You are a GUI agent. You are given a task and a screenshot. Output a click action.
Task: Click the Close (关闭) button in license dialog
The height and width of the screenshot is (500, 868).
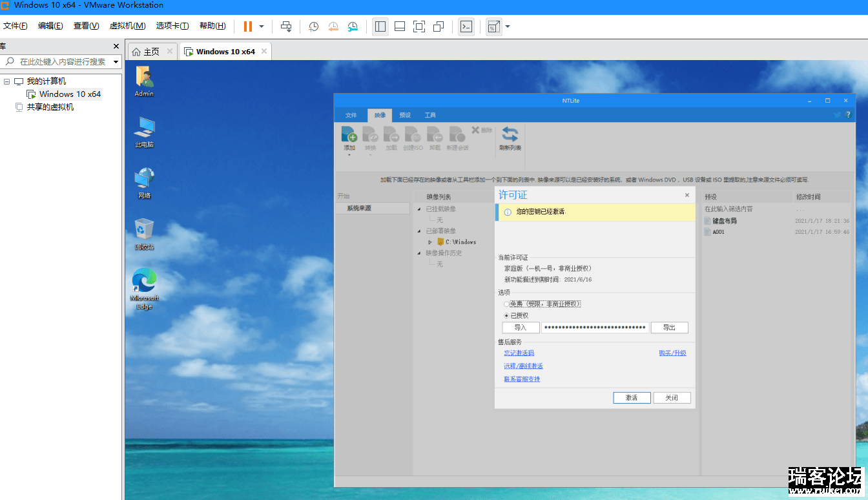672,398
